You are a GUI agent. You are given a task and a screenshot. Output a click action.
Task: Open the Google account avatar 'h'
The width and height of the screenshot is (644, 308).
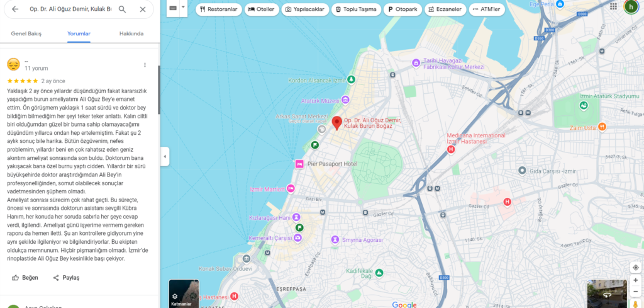tap(631, 6)
